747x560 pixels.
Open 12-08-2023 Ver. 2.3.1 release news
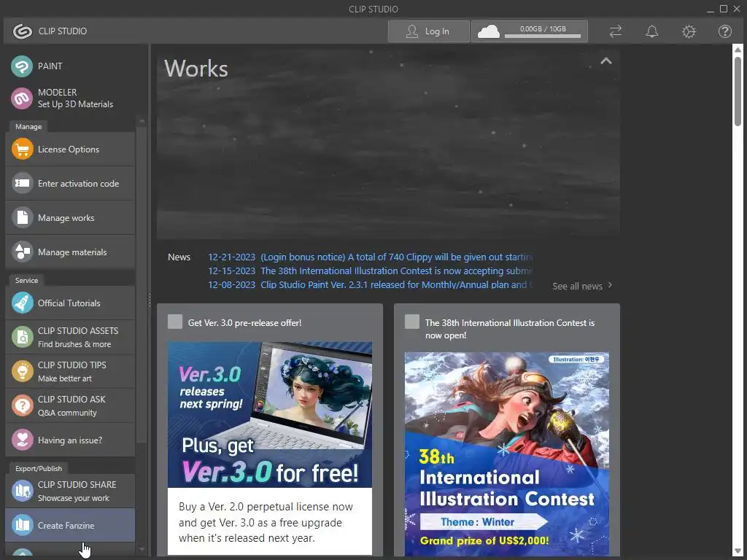[x=370, y=285]
